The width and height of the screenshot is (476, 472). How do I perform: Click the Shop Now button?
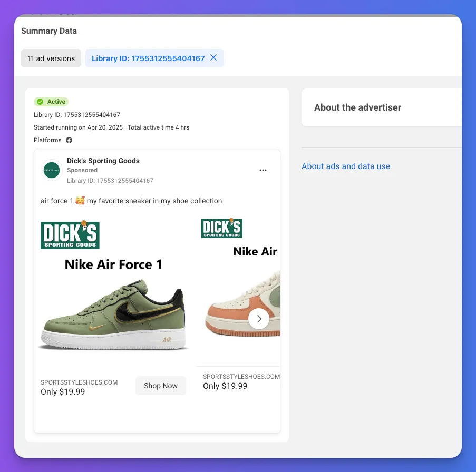tap(161, 386)
